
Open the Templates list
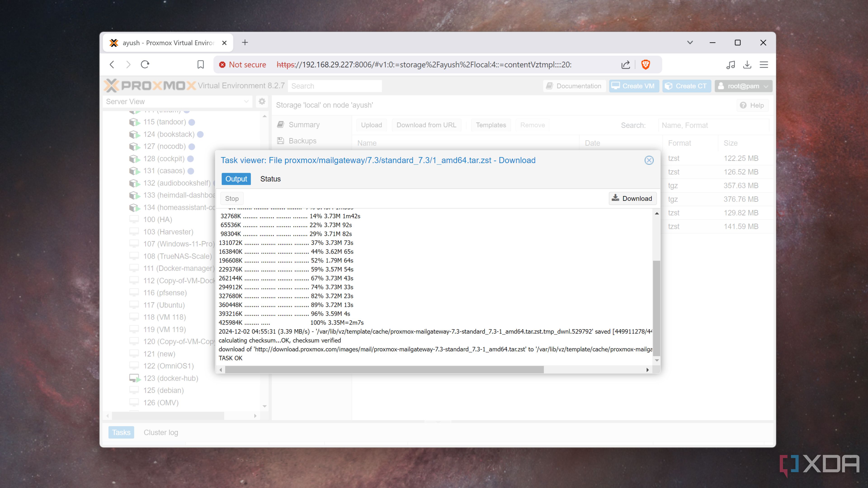point(491,125)
